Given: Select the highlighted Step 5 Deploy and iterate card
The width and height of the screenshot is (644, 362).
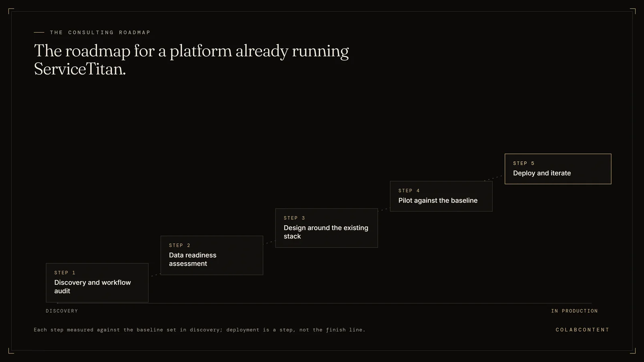Looking at the screenshot, I should click(x=558, y=169).
